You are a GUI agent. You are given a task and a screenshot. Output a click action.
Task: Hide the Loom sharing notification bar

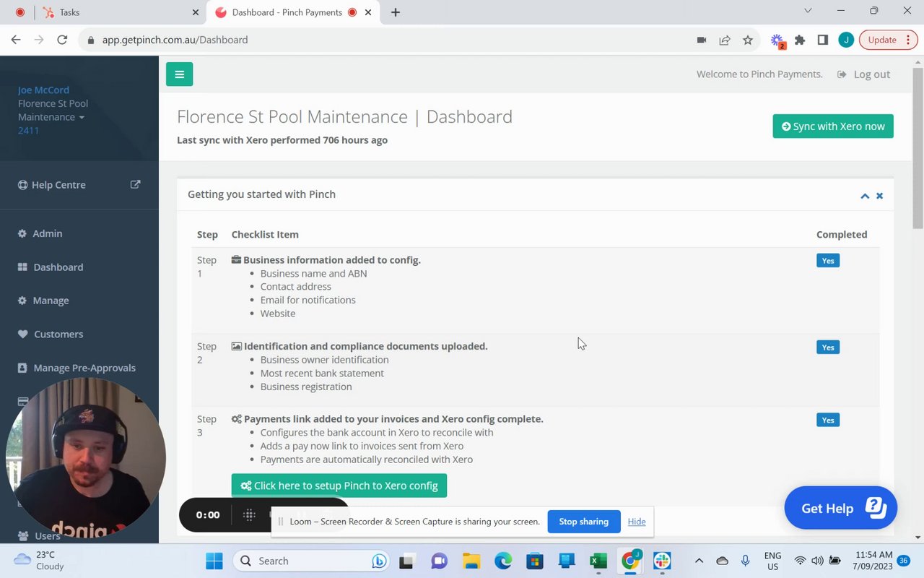[x=637, y=521]
